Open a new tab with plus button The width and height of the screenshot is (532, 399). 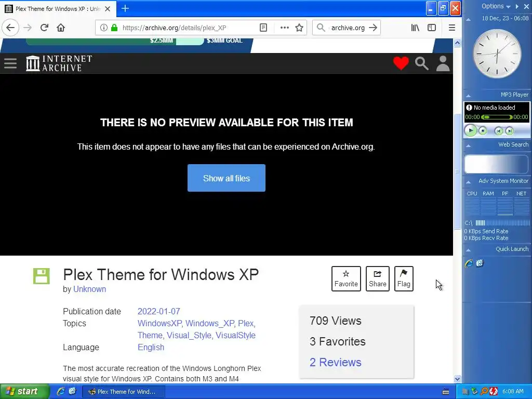click(125, 8)
